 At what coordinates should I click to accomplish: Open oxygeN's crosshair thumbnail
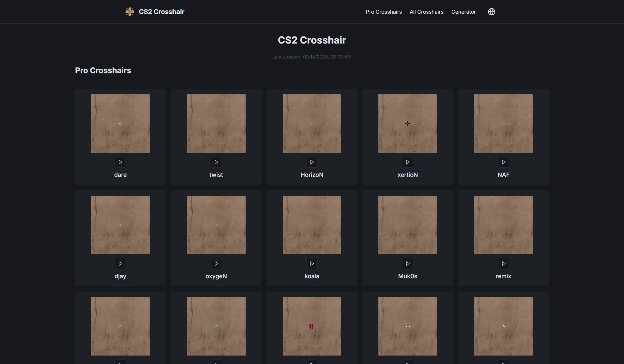[216, 225]
